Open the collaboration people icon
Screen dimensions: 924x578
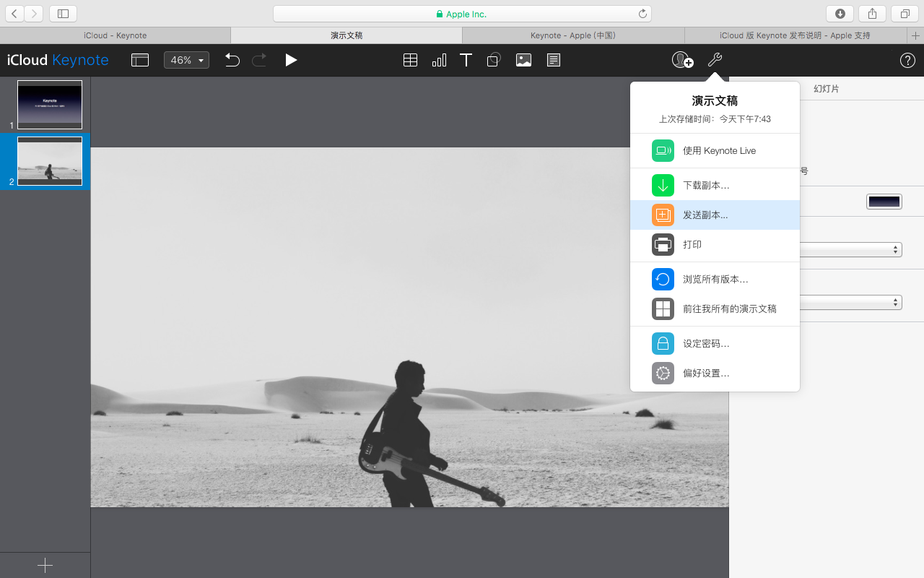pyautogui.click(x=679, y=60)
